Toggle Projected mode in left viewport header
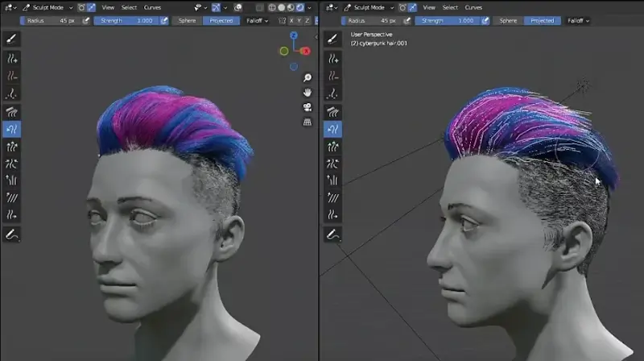 click(x=222, y=21)
